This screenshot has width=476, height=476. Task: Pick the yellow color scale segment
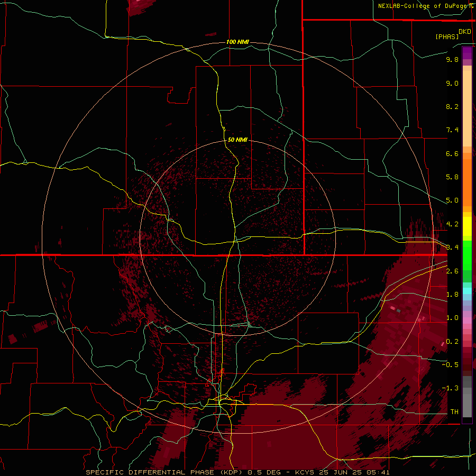click(467, 226)
